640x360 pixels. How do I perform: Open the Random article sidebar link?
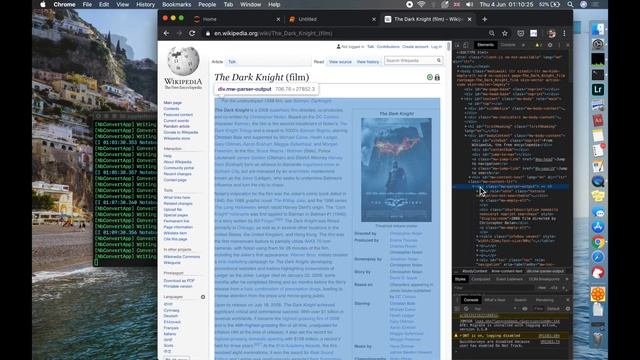[x=177, y=127]
